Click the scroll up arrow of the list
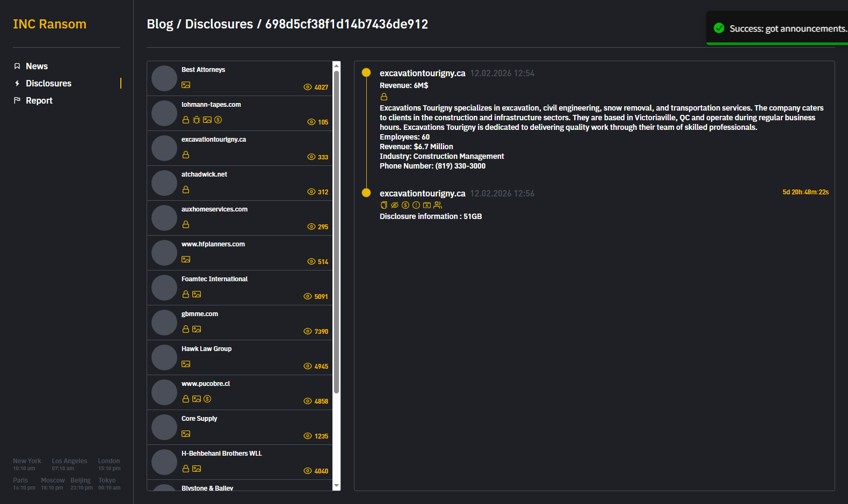The width and height of the screenshot is (848, 504). 337,65
